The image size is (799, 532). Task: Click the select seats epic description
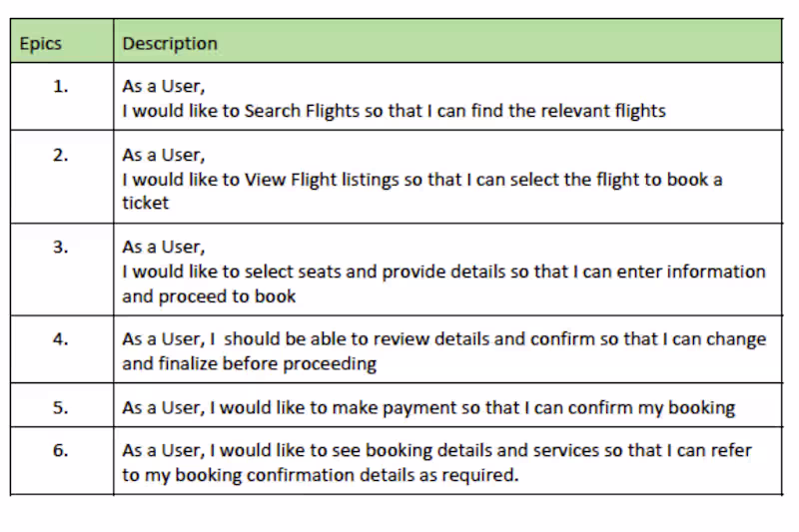[443, 271]
